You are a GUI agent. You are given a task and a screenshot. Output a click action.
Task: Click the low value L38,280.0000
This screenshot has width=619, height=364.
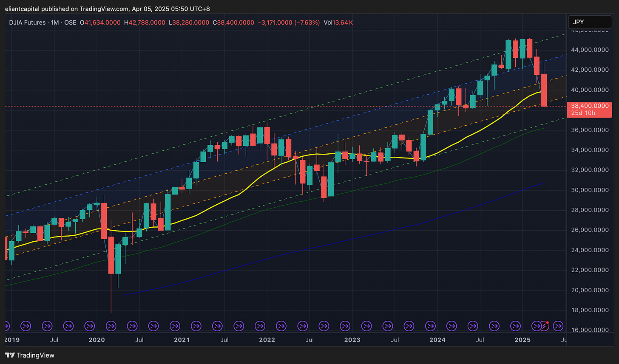point(189,22)
